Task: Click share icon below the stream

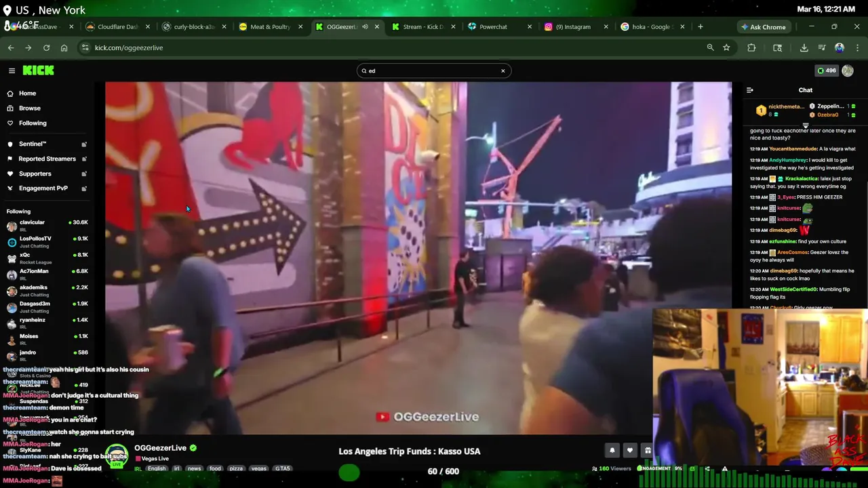Action: click(707, 468)
